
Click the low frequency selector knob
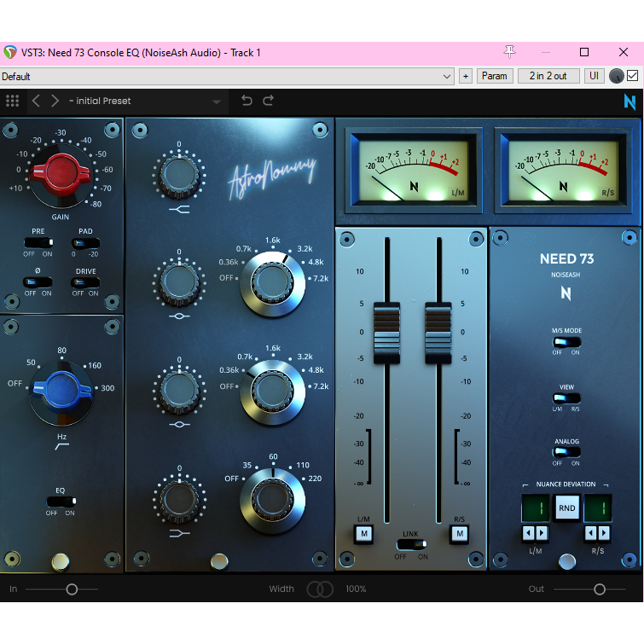[272, 500]
